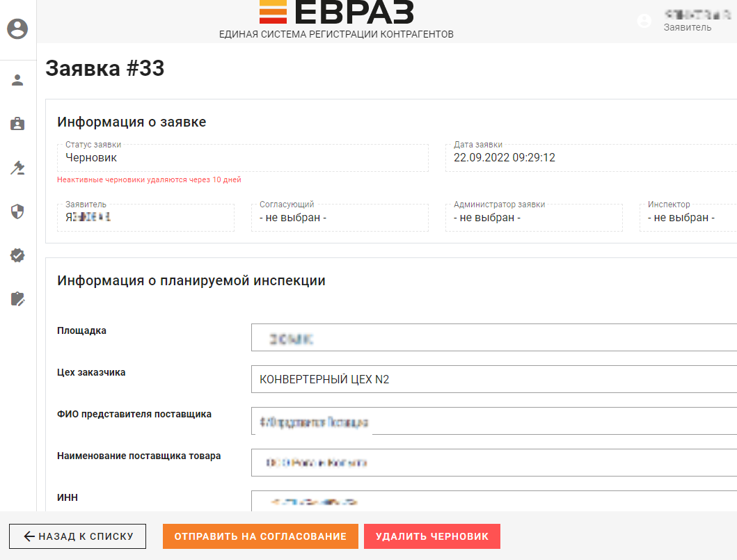Click the ИНН input field
This screenshot has width=737, height=560.
click(493, 501)
